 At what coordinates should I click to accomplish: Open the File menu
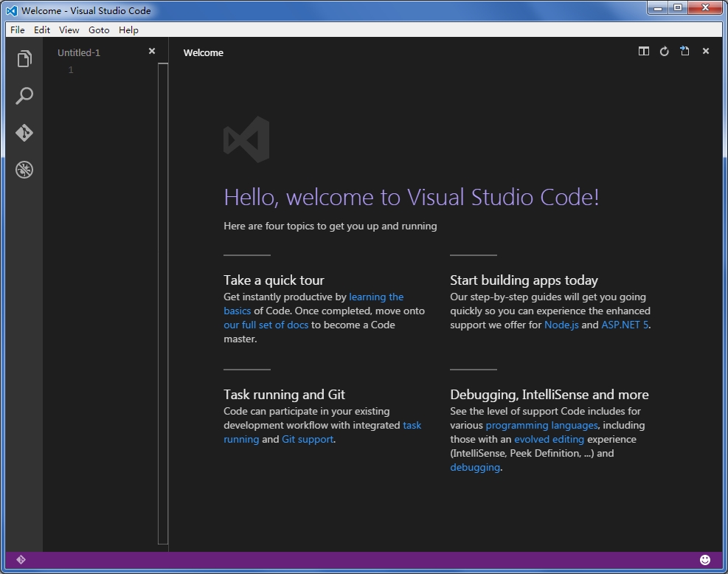click(17, 30)
